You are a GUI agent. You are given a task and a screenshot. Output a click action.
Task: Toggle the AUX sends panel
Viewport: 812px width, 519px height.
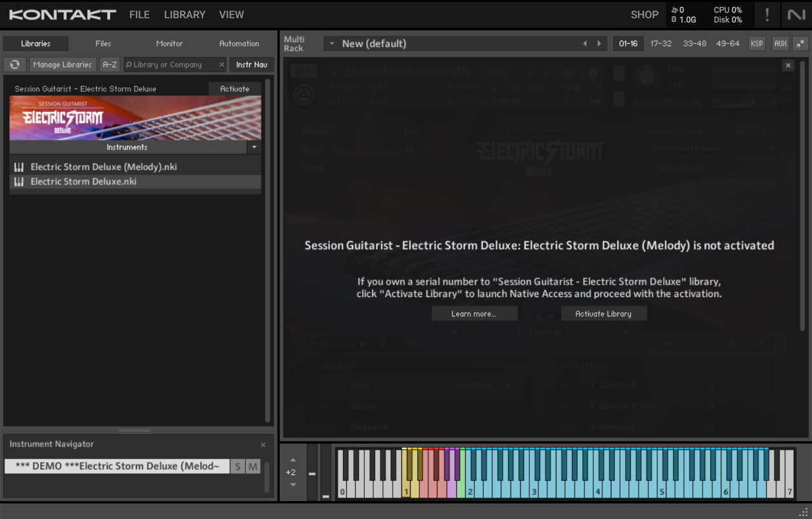pyautogui.click(x=780, y=43)
